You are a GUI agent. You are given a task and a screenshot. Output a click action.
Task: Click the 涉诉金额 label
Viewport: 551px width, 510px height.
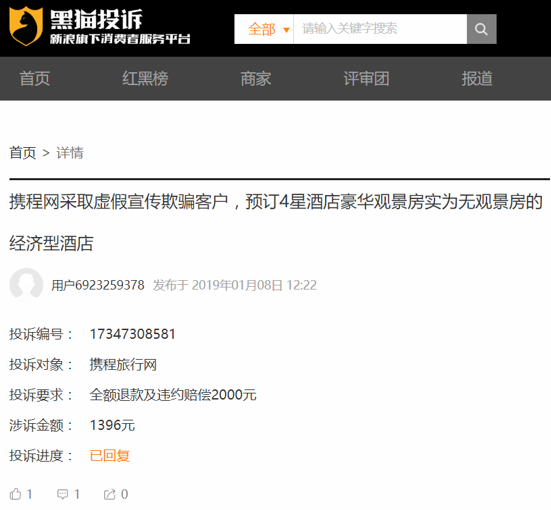coord(40,425)
